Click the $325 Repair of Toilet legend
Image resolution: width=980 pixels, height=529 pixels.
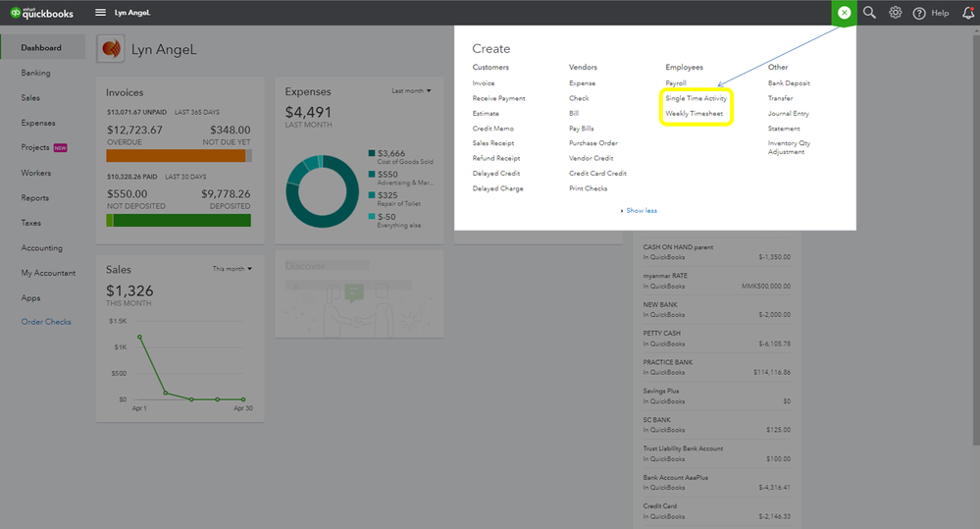[x=394, y=199]
